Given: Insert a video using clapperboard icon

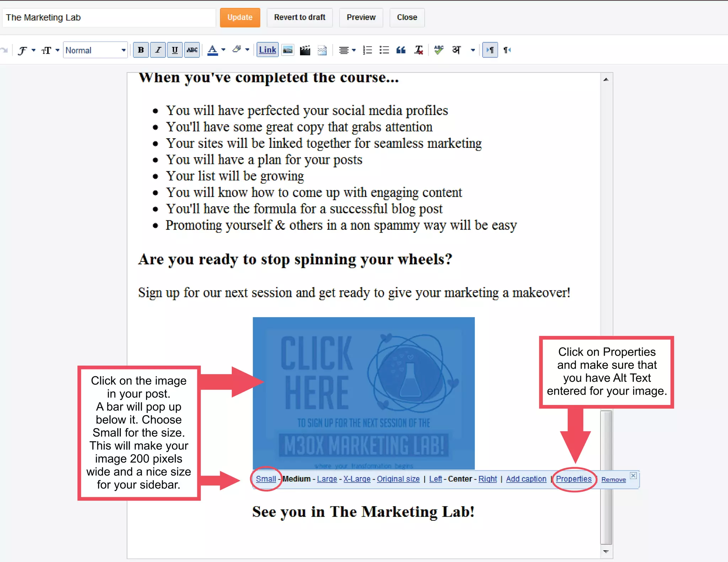Looking at the screenshot, I should (305, 50).
